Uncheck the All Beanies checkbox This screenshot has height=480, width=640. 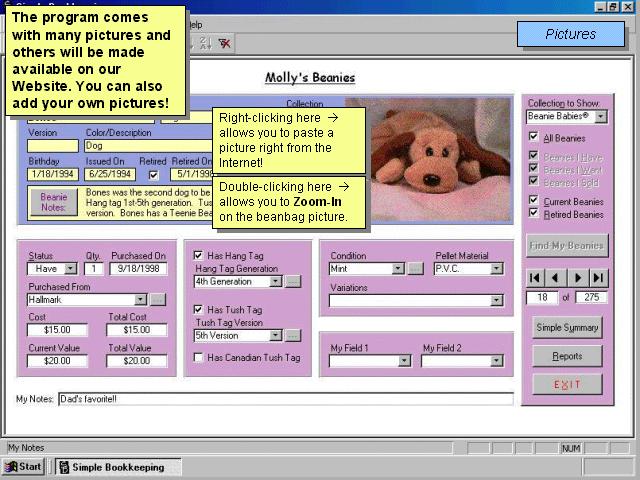[x=533, y=137]
